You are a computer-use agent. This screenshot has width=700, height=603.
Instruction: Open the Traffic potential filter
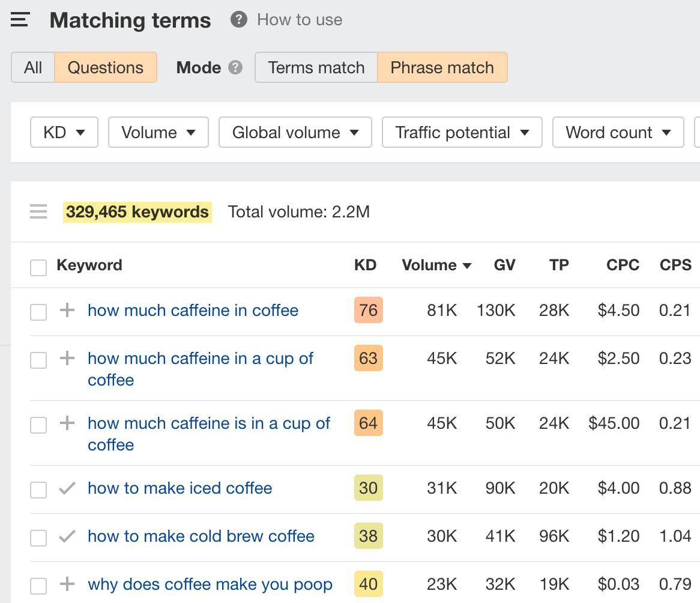point(462,132)
